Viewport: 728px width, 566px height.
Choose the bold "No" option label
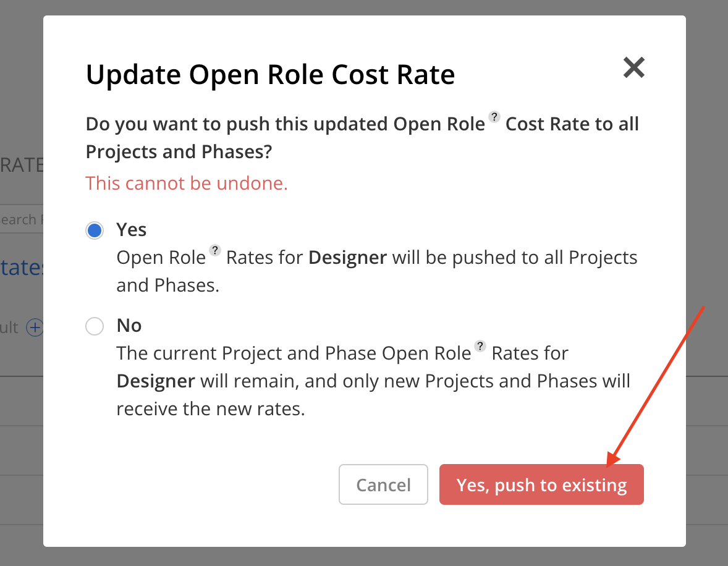(x=129, y=326)
